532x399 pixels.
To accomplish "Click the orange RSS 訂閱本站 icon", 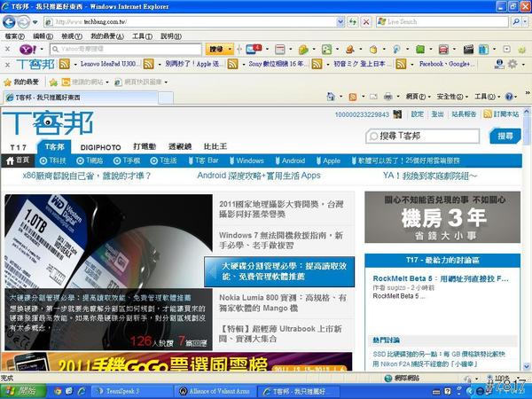I will point(488,114).
